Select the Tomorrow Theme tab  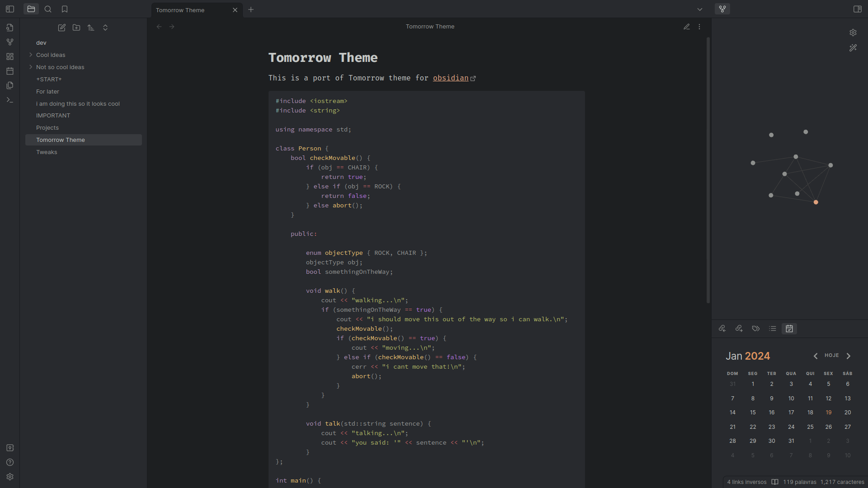pyautogui.click(x=197, y=10)
